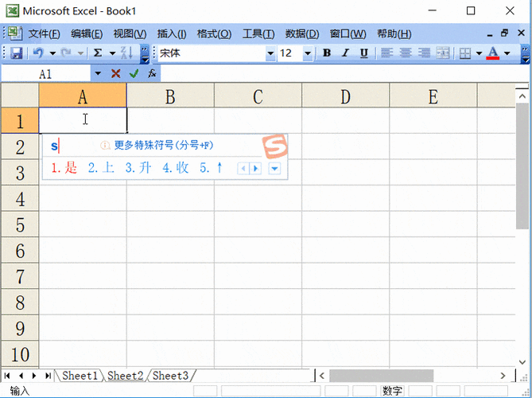Open the 插入(I) menu
The image size is (532, 398).
[x=172, y=33]
